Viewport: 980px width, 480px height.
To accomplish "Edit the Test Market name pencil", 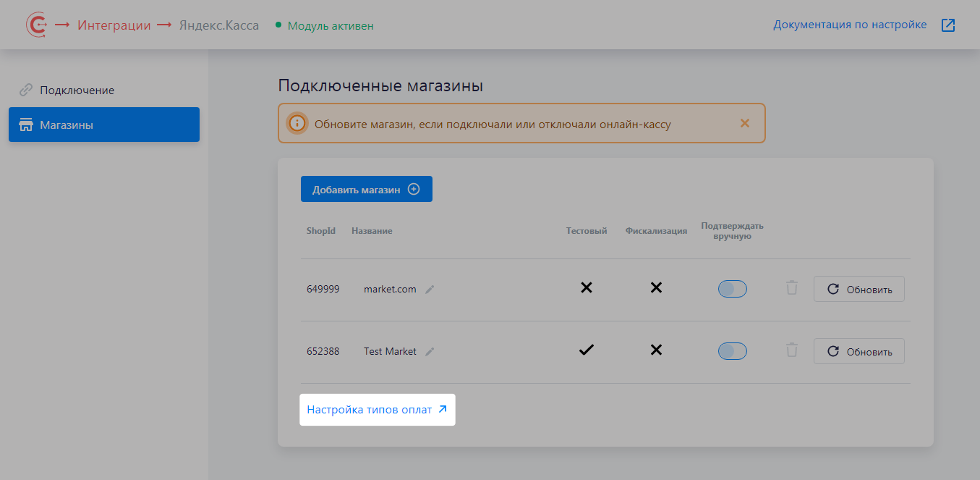I will coord(430,352).
